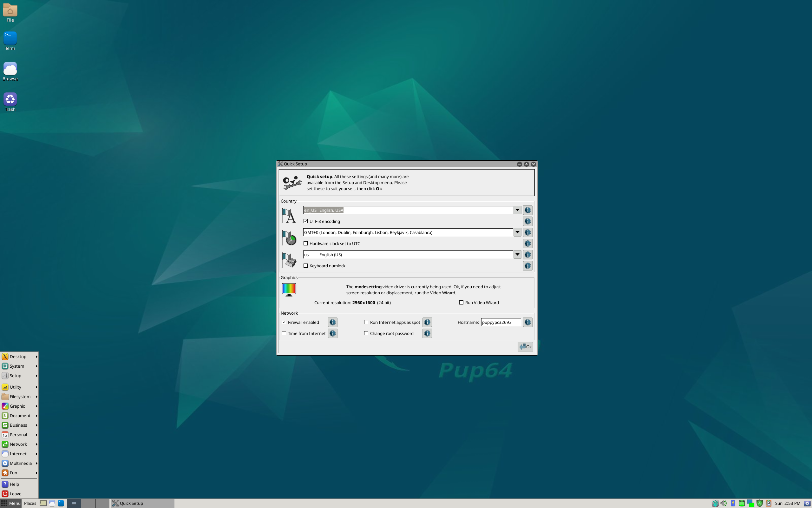Viewport: 812px width, 508px height.
Task: Uncheck UTF-8 encoding
Action: coord(305,221)
